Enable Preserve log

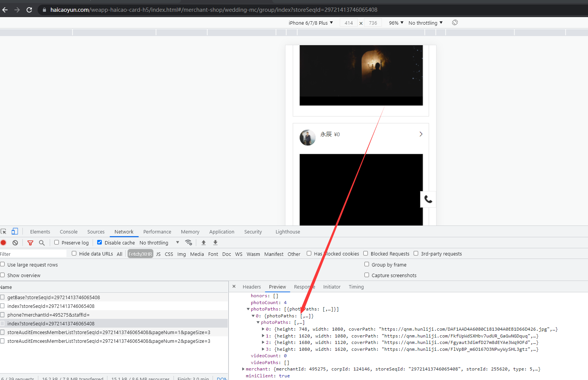(57, 242)
